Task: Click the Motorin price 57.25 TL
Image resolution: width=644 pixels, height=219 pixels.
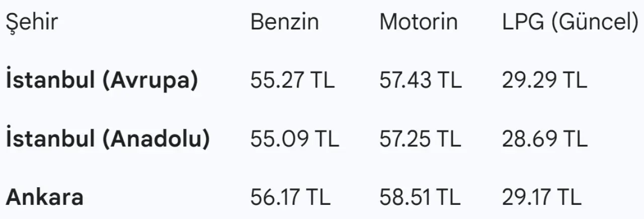Action: click(x=420, y=139)
